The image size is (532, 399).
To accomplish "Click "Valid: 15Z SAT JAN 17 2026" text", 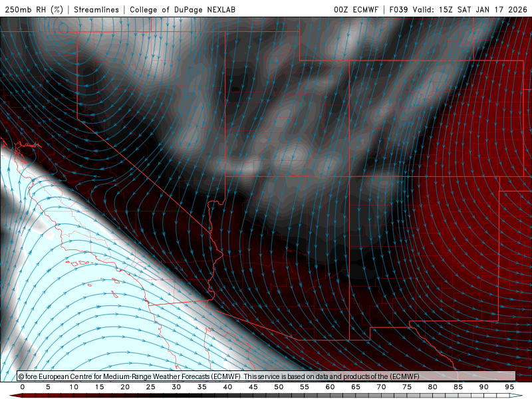I will coord(470,9).
